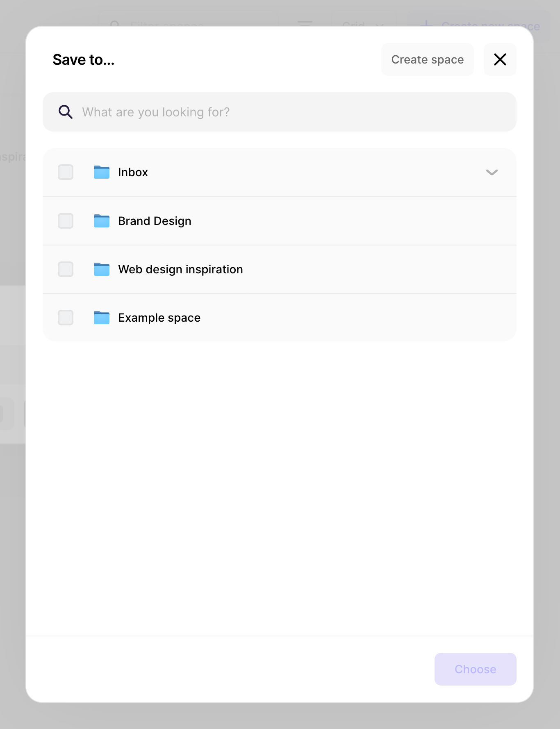
Task: Choose the Brand Design space label
Action: (155, 221)
